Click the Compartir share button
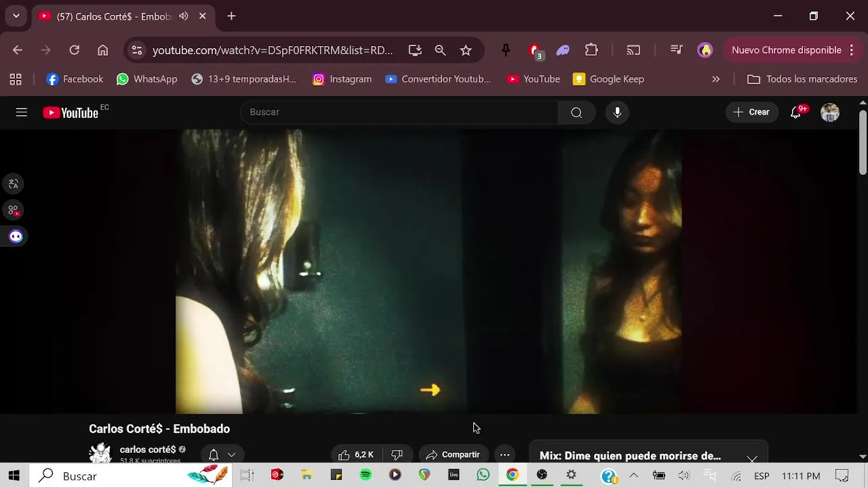868x488 pixels. pyautogui.click(x=452, y=455)
